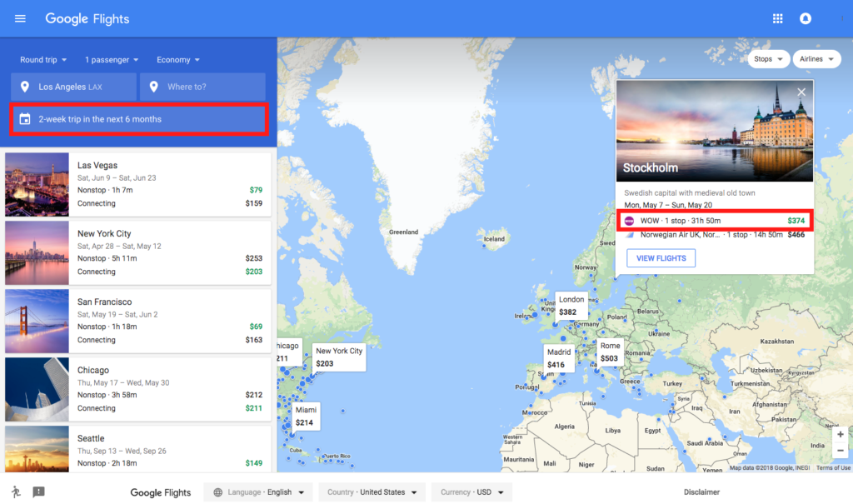Select the New York City card title
Image resolution: width=853 pixels, height=504 pixels.
[x=104, y=233]
